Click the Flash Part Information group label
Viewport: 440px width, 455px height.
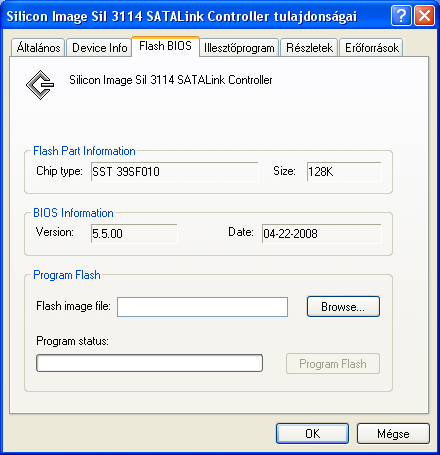[x=84, y=151]
